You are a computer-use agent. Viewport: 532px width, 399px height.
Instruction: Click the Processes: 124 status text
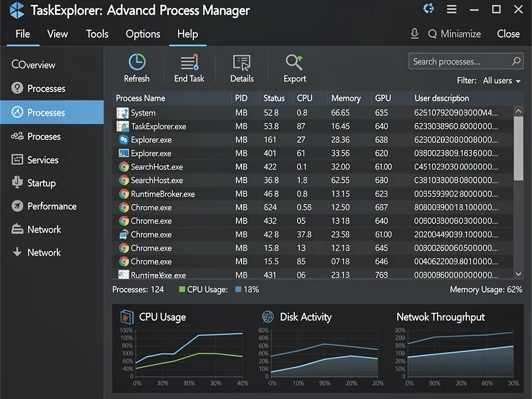pos(138,289)
